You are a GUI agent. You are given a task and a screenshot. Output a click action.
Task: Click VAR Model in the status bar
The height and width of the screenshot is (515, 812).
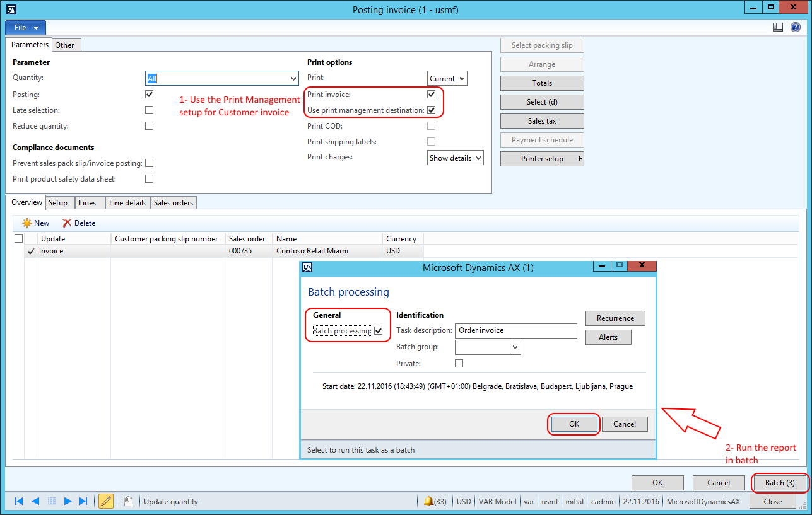pyautogui.click(x=497, y=502)
